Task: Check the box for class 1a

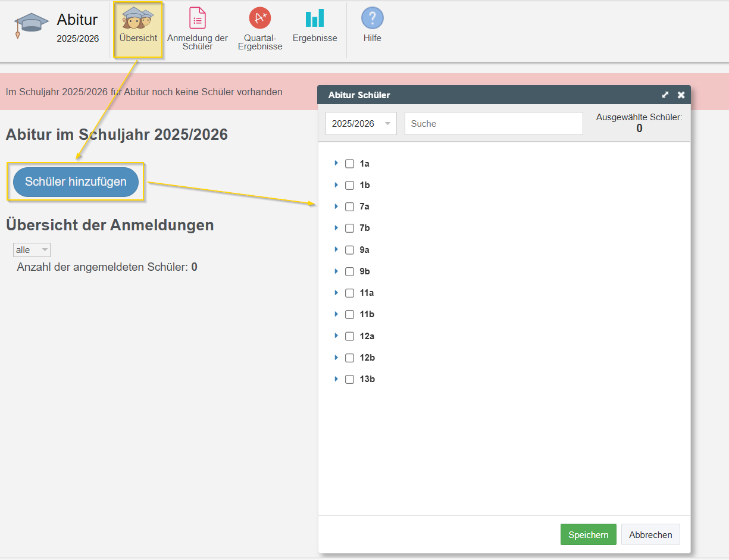Action: pos(350,164)
